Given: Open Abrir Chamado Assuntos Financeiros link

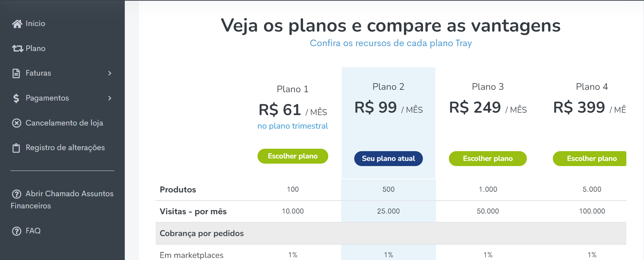Looking at the screenshot, I should pyautogui.click(x=62, y=200).
